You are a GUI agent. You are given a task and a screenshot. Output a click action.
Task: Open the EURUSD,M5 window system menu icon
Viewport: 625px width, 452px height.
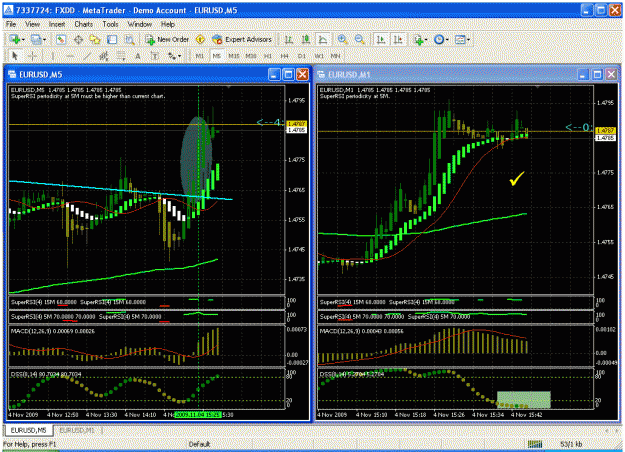click(x=12, y=75)
